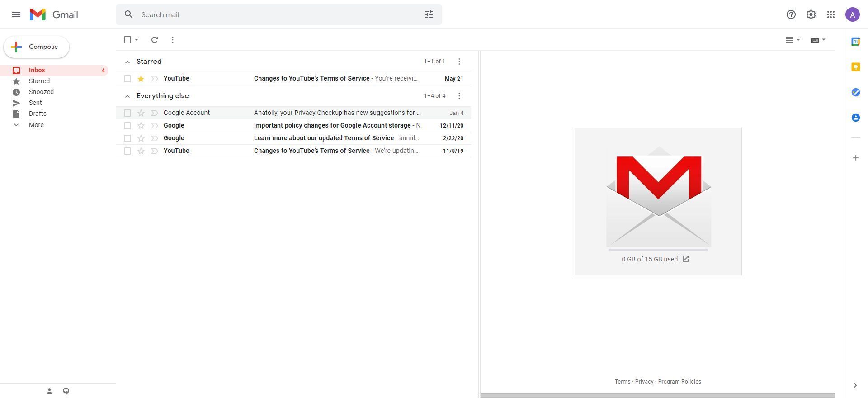Viewport: 868px width, 398px height.
Task: Open the Support help icon
Action: 791,14
